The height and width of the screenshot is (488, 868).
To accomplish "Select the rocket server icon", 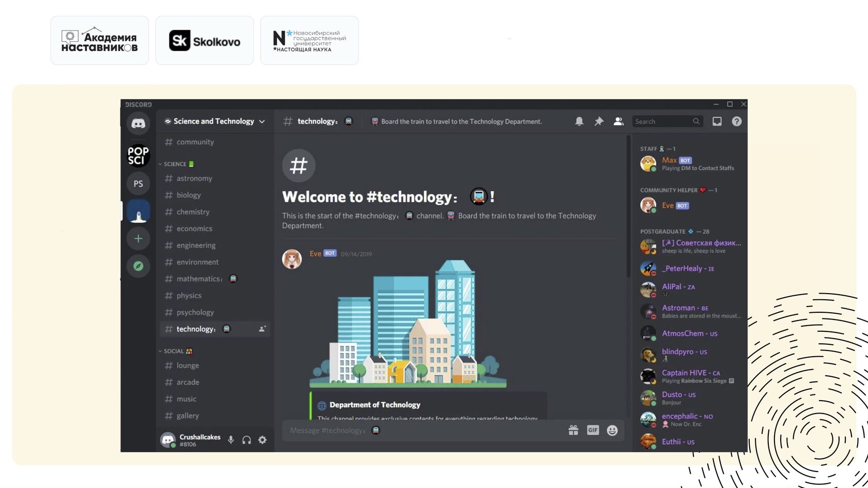I will click(x=138, y=211).
